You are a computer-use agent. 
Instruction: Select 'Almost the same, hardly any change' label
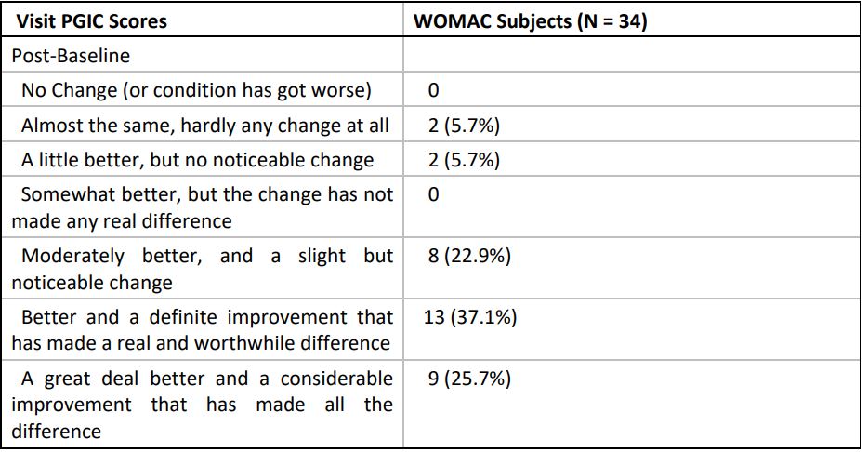[x=205, y=125]
